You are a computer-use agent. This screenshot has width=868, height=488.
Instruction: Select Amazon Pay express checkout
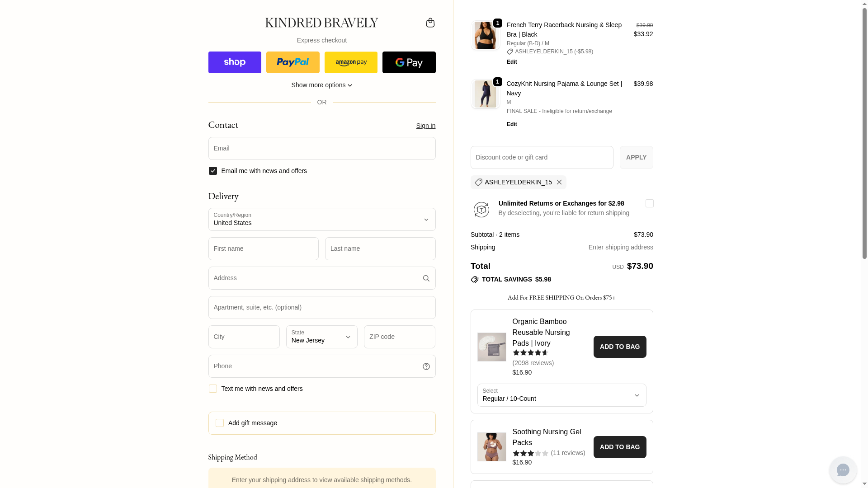click(351, 62)
